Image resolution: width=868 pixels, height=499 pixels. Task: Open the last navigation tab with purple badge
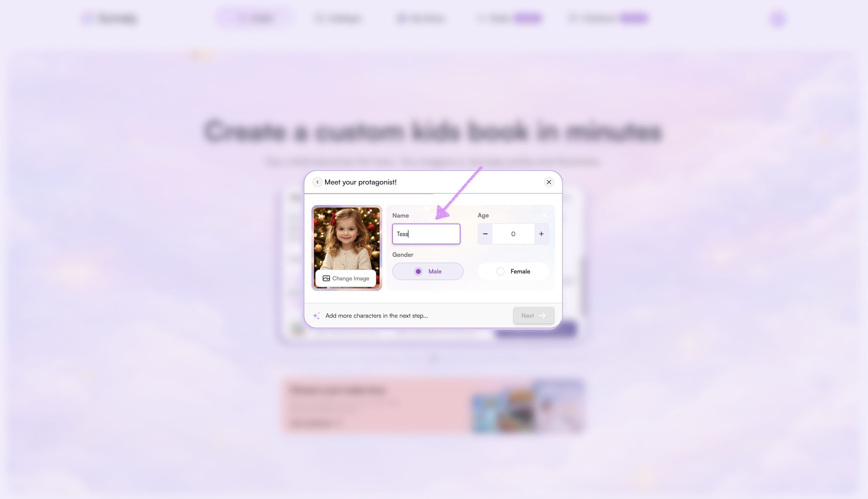click(608, 18)
